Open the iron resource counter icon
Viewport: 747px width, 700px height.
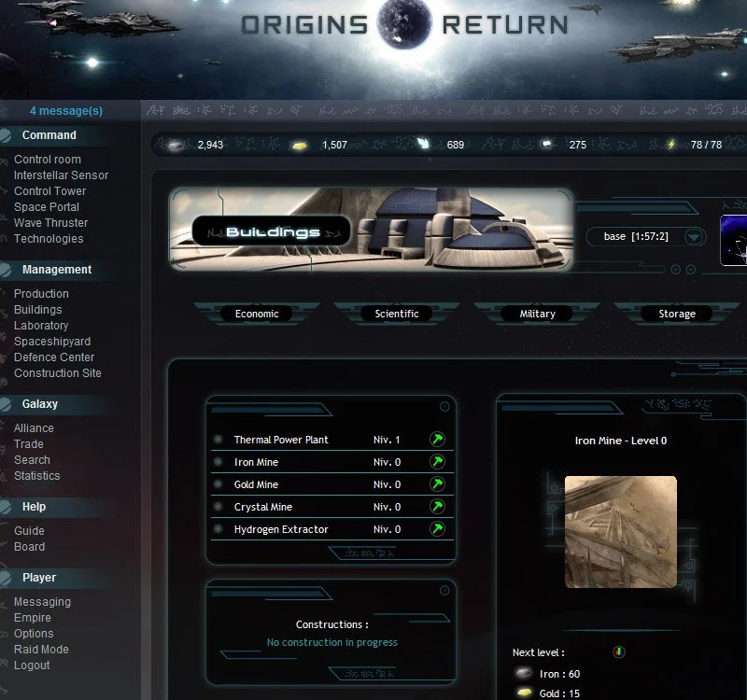(176, 145)
